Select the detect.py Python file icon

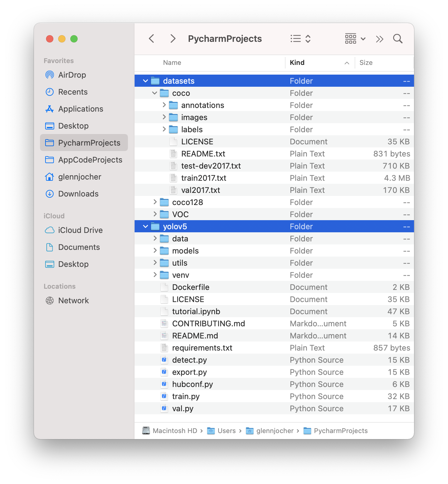pyautogui.click(x=164, y=360)
